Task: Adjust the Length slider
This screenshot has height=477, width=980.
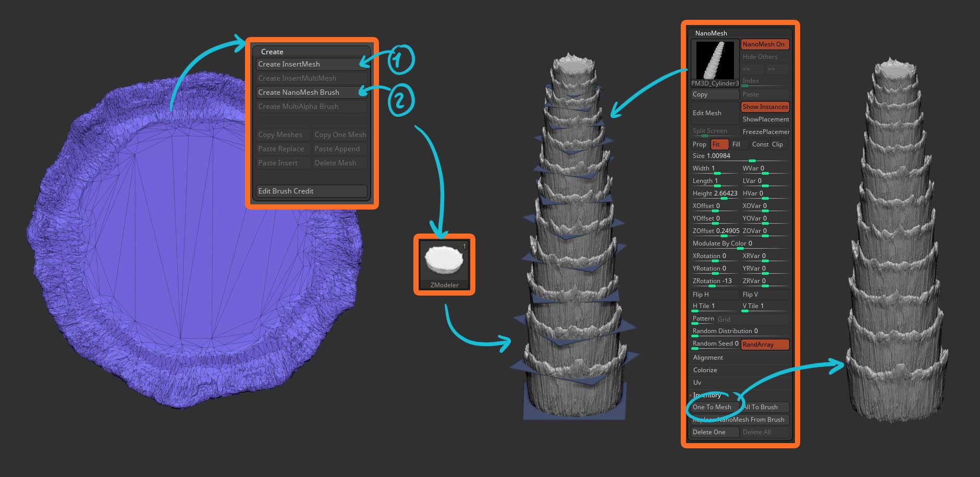Action: (715, 182)
